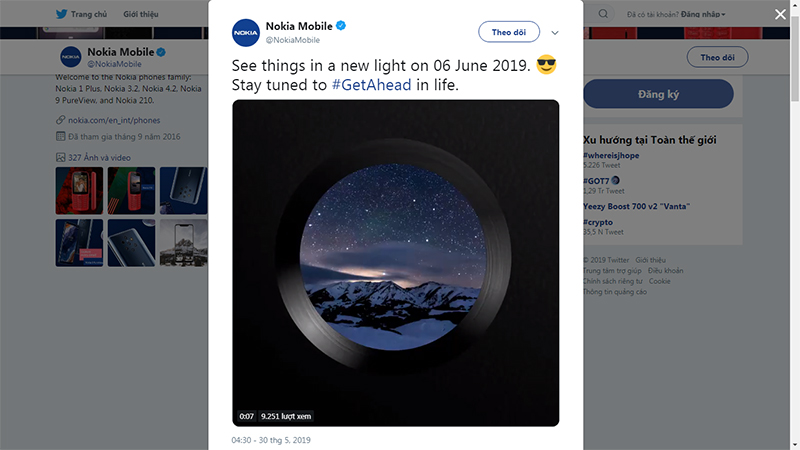
Task: Open the first red phone photo thumbnail
Action: point(78,191)
